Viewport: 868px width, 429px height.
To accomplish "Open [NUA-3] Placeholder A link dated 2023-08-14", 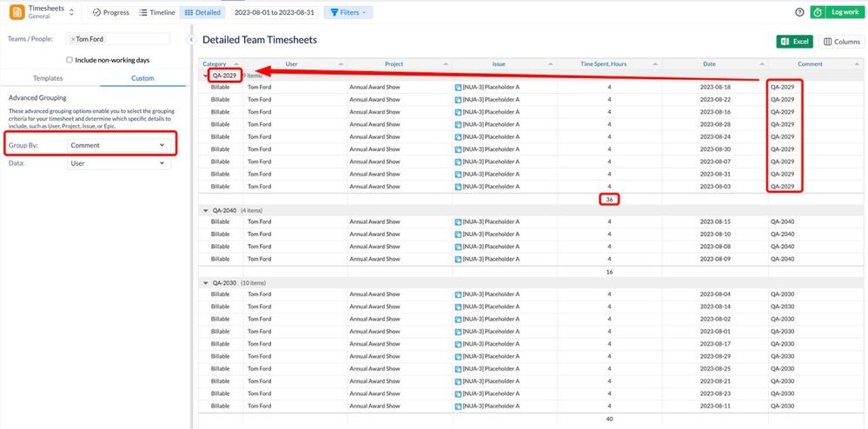I will pyautogui.click(x=491, y=307).
